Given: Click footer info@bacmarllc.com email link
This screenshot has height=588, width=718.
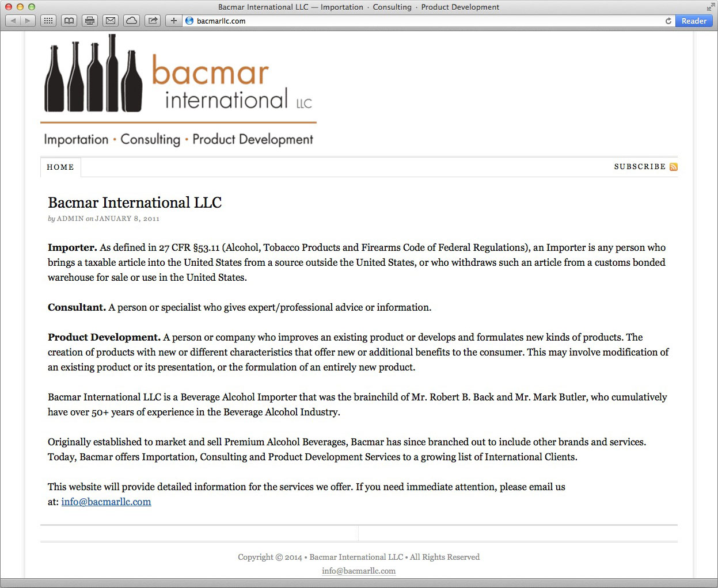Looking at the screenshot, I should click(x=359, y=571).
